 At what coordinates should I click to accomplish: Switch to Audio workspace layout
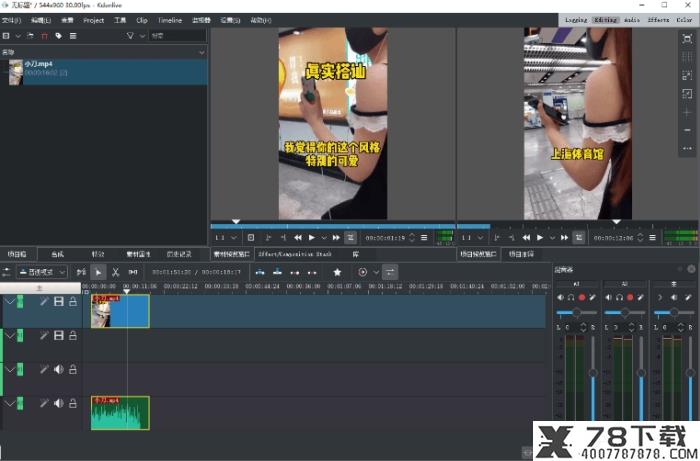coord(632,20)
